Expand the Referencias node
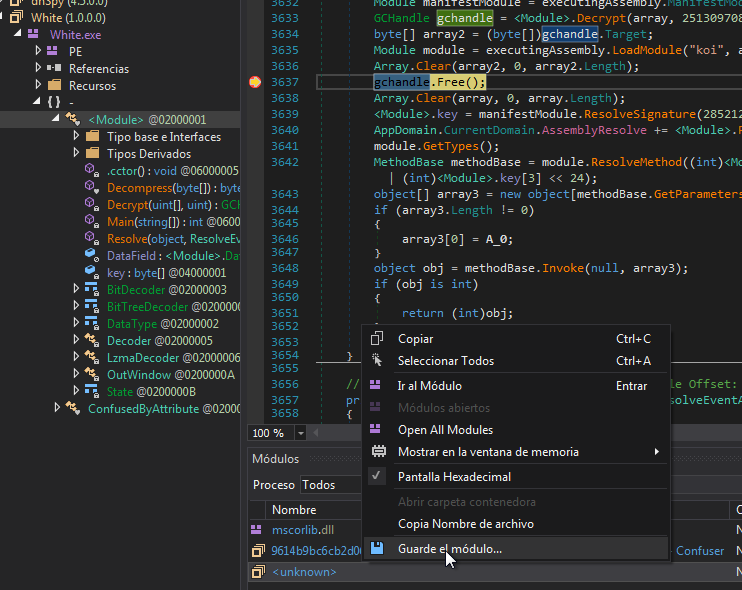Image resolution: width=742 pixels, height=590 pixels. [x=38, y=68]
